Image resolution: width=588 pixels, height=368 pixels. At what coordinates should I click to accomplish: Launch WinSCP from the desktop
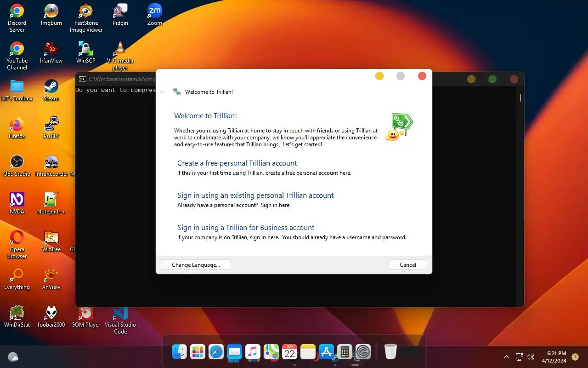pos(86,53)
